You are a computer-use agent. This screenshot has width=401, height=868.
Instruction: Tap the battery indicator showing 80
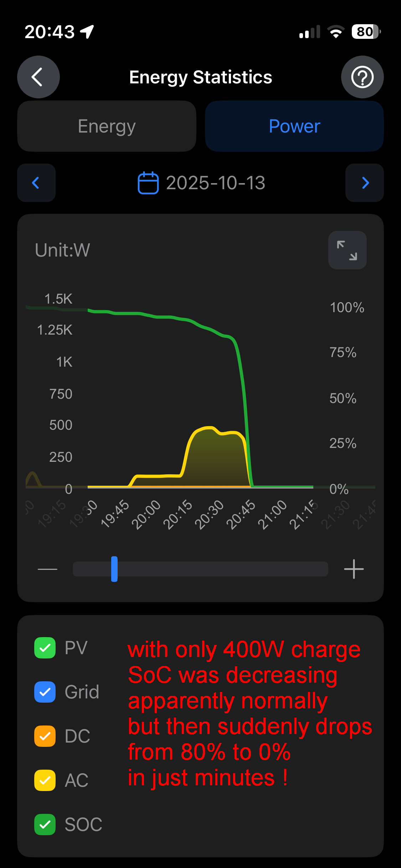tap(366, 32)
